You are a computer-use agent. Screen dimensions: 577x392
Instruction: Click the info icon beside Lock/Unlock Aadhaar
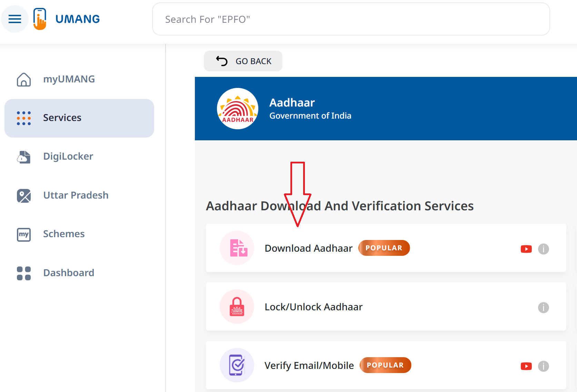click(543, 308)
